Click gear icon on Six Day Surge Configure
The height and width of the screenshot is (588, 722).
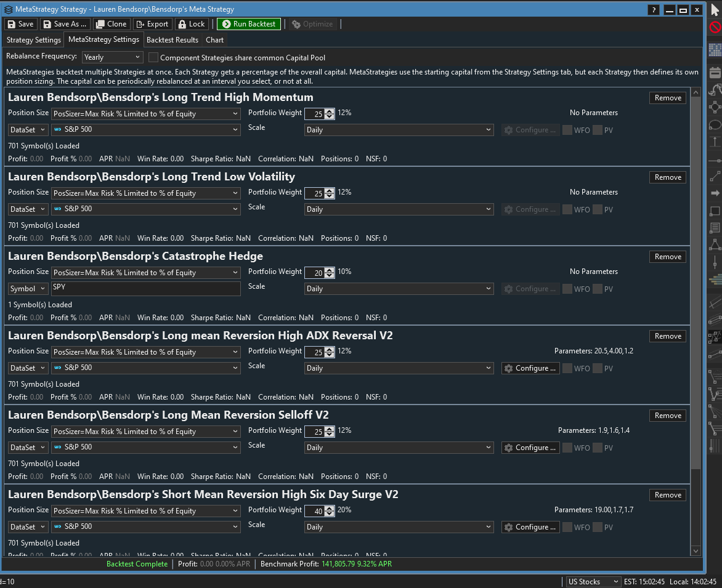(508, 527)
